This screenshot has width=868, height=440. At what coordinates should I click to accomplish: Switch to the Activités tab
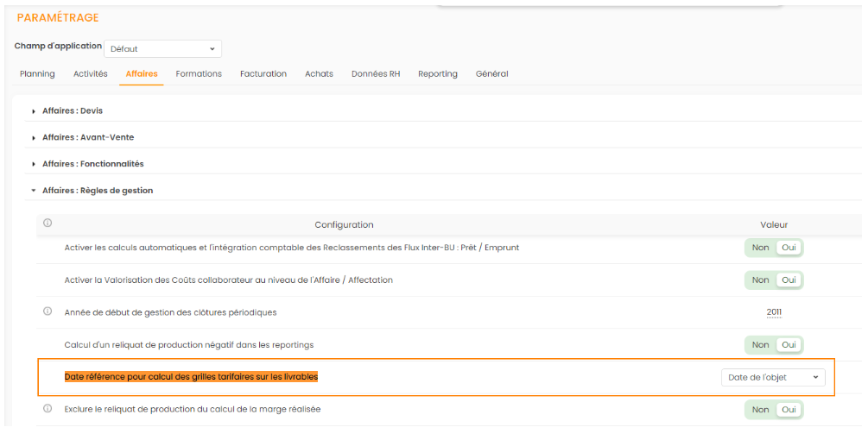(91, 74)
